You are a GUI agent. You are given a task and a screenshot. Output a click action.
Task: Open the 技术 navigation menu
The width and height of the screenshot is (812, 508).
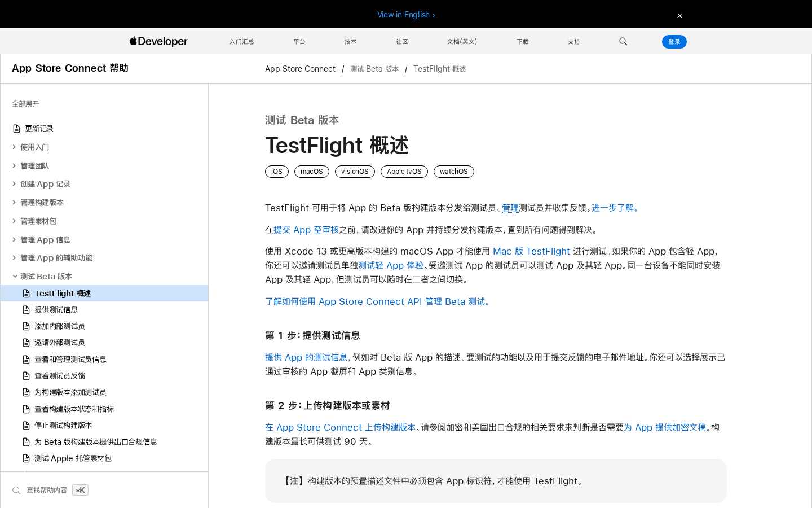pyautogui.click(x=351, y=42)
